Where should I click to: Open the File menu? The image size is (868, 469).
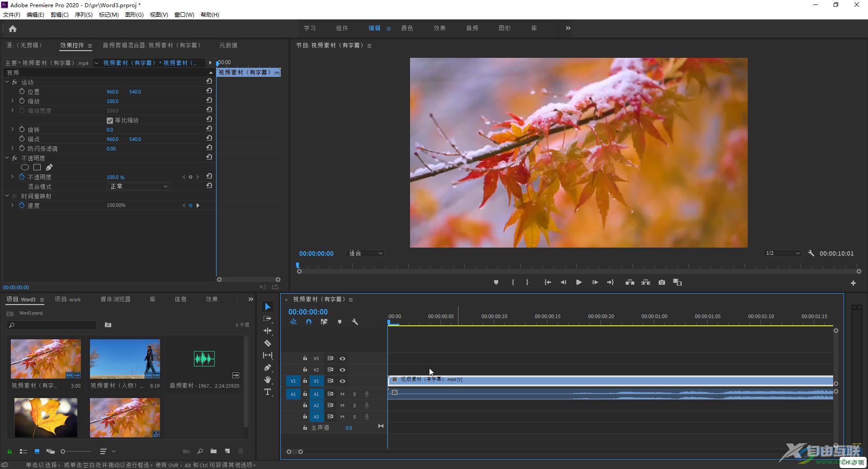(12, 15)
